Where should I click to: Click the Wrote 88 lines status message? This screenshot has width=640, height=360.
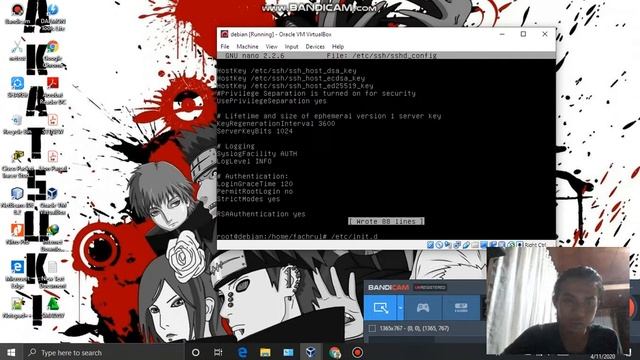[386, 221]
